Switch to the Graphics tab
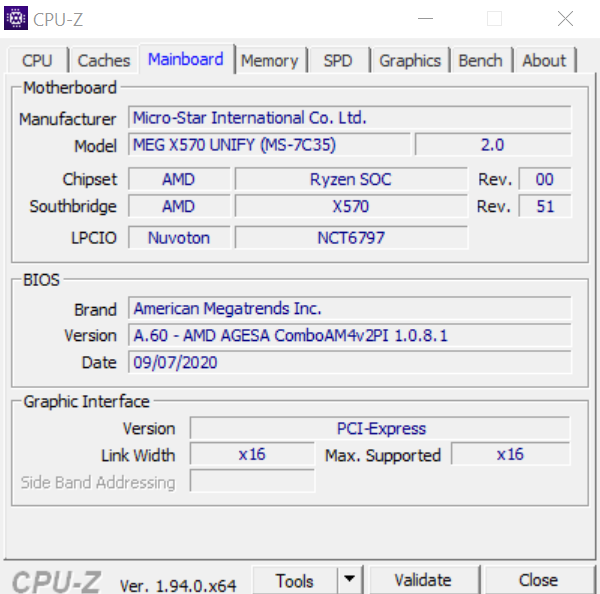This screenshot has width=600, height=594. click(x=410, y=60)
